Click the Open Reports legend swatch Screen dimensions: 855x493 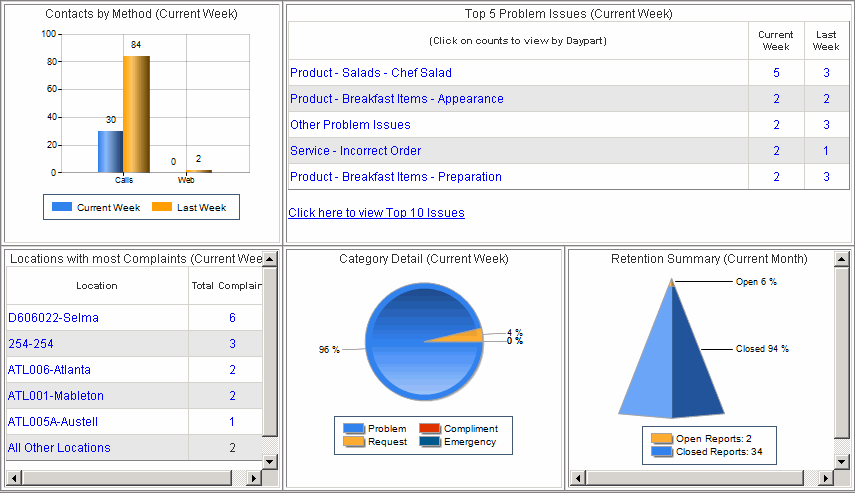(x=661, y=438)
